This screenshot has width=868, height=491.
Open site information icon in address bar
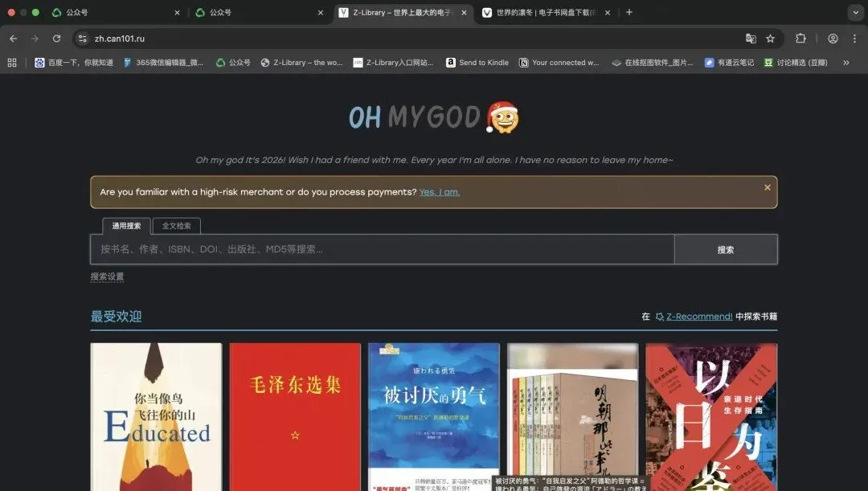coord(83,39)
